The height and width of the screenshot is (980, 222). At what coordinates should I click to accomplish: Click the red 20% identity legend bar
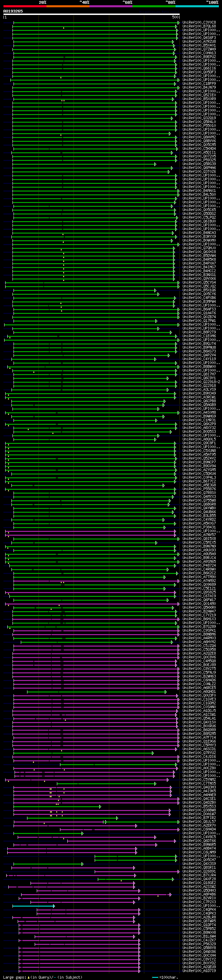tap(25, 6)
